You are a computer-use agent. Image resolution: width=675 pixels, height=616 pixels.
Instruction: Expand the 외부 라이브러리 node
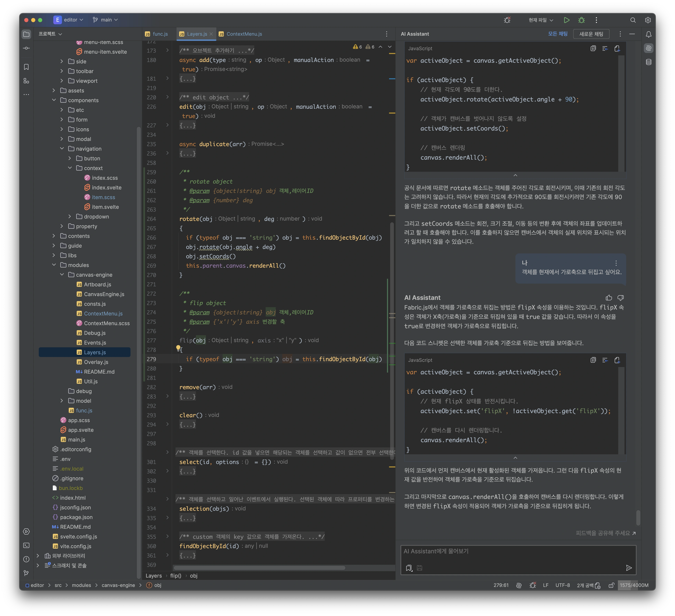click(x=38, y=556)
